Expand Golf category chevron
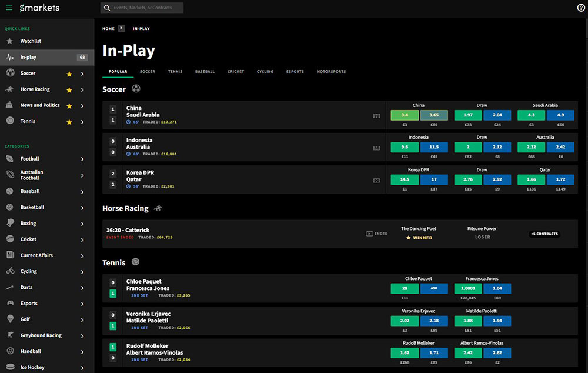This screenshot has width=588, height=373. pos(82,319)
